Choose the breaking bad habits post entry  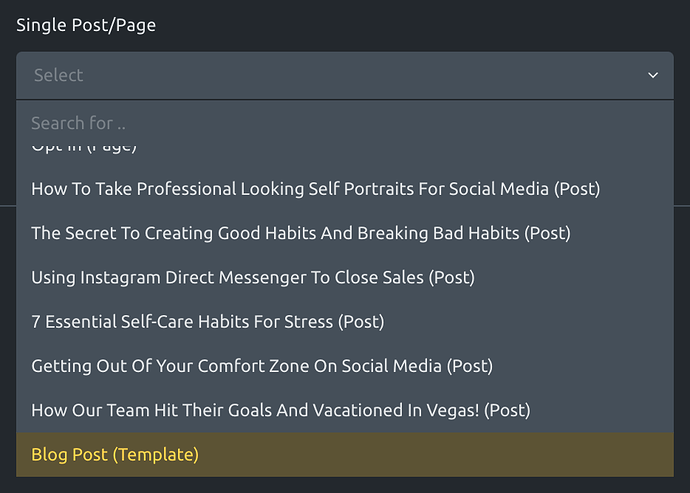(345, 233)
